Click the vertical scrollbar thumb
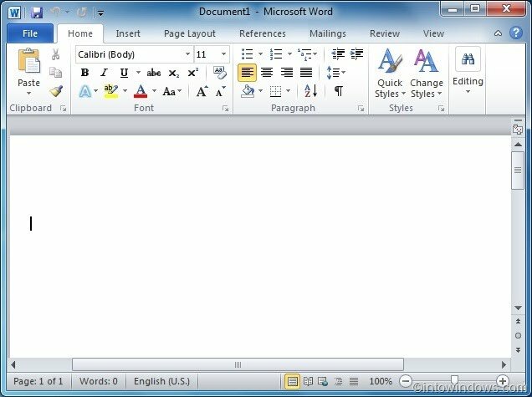 (518, 171)
